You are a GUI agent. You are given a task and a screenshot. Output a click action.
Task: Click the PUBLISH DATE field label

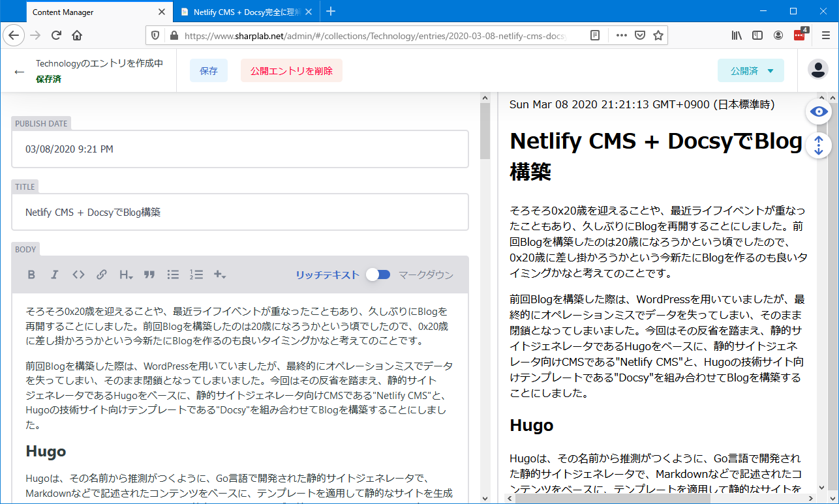[x=41, y=124]
